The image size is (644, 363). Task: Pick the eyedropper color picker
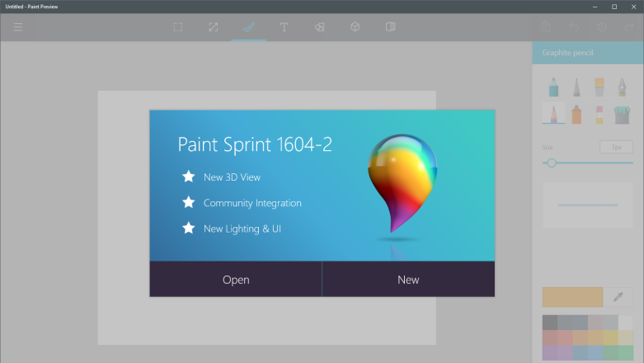click(x=618, y=297)
